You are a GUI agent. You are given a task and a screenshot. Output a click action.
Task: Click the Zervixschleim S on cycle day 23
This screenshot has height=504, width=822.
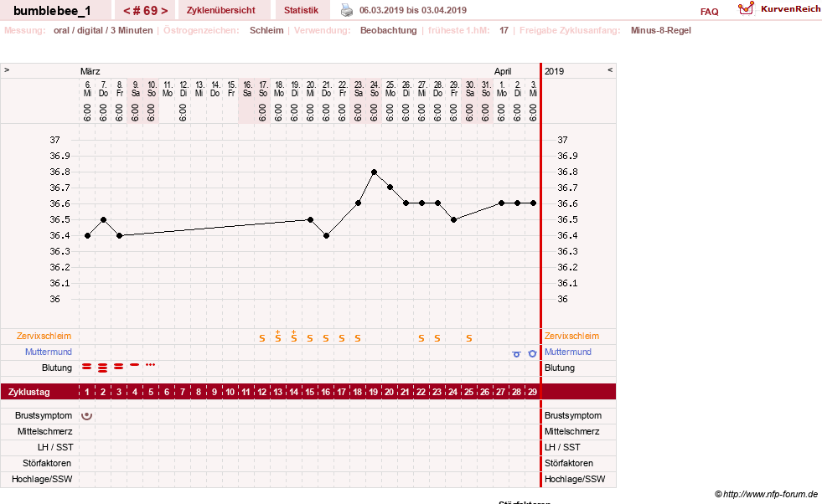pyautogui.click(x=437, y=338)
